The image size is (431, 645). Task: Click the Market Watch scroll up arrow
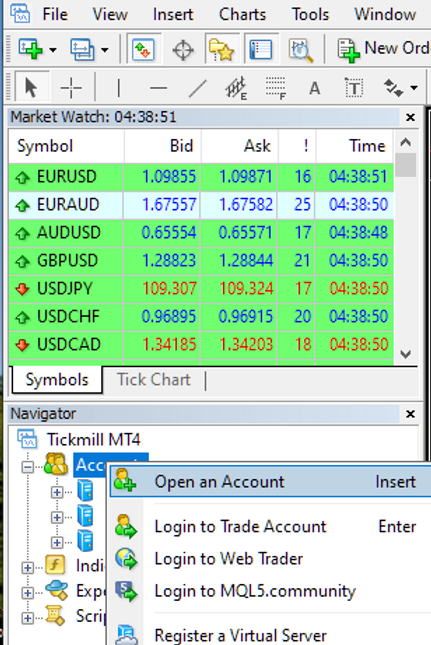(x=406, y=142)
